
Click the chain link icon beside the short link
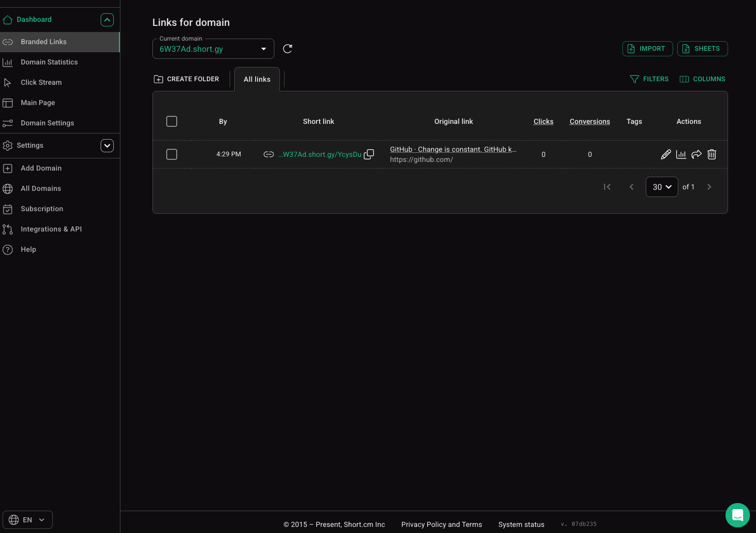pos(269,154)
